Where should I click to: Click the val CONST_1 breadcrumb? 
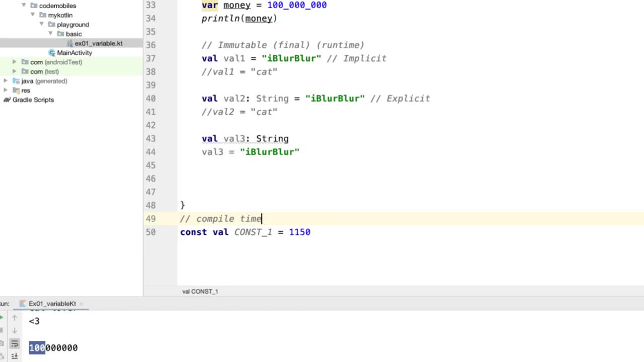(200, 291)
